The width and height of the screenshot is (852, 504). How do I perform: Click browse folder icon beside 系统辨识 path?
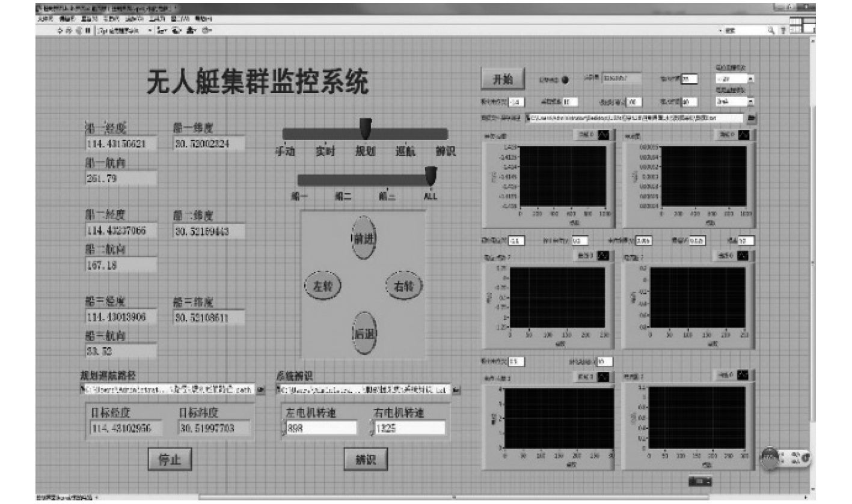[456, 390]
